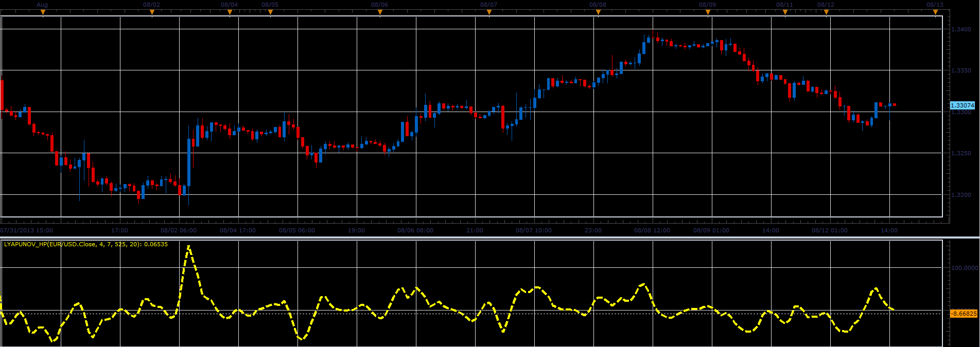Image resolution: width=980 pixels, height=347 pixels.
Task: Click the 1.3200 price axis label
Action: coord(962,195)
